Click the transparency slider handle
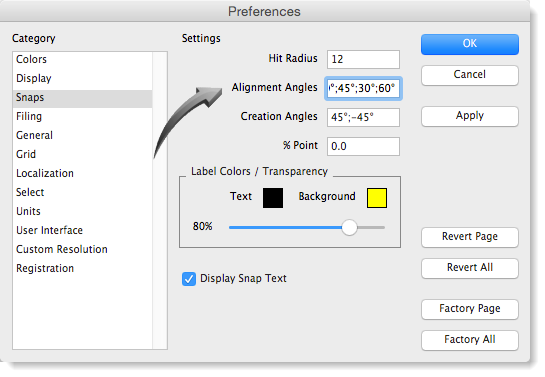 tap(349, 228)
